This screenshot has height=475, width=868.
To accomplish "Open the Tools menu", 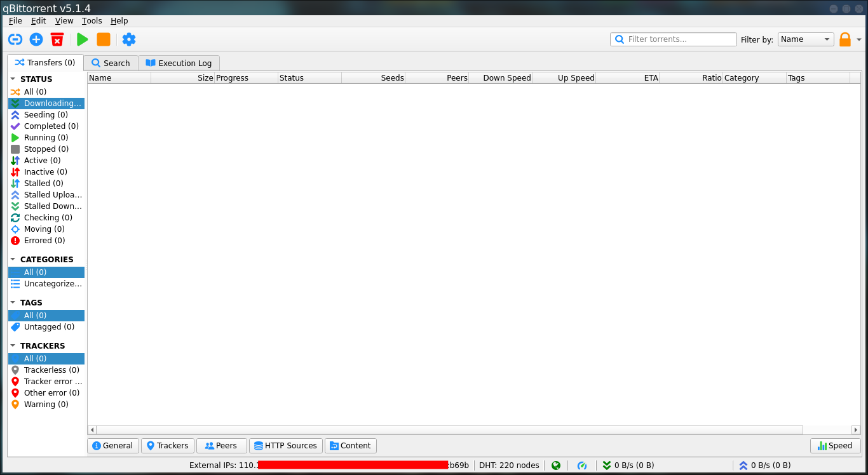I will coord(92,21).
